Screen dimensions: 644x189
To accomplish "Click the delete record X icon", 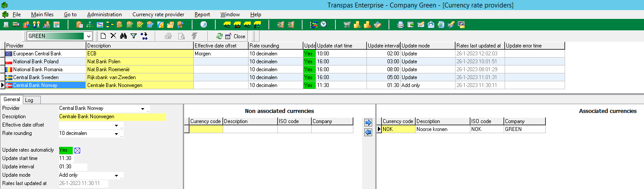I will coord(113,36).
